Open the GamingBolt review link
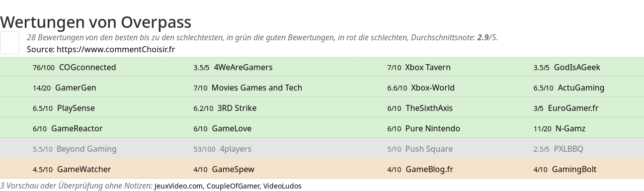Screen dimensions: 644x191 (x=574, y=169)
